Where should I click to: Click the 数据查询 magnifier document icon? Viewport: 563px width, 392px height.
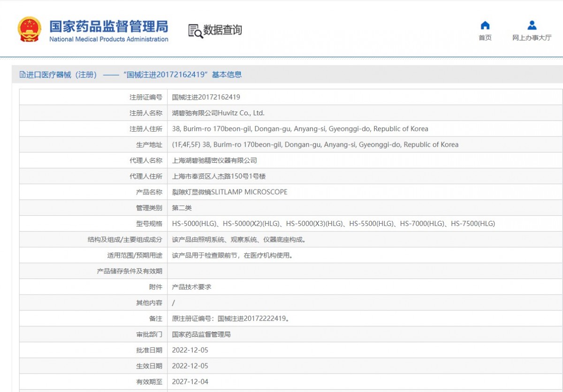[x=195, y=31]
